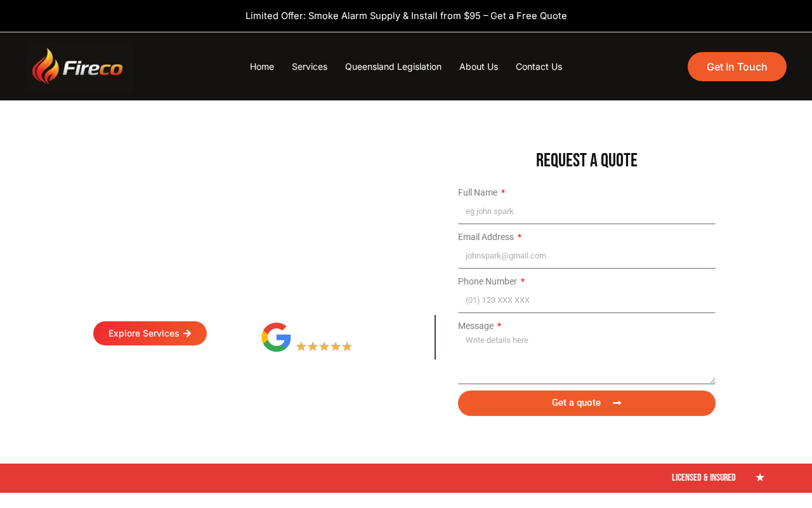This screenshot has height=508, width=812.
Task: Go to Queensland Legislation page
Action: click(x=393, y=67)
